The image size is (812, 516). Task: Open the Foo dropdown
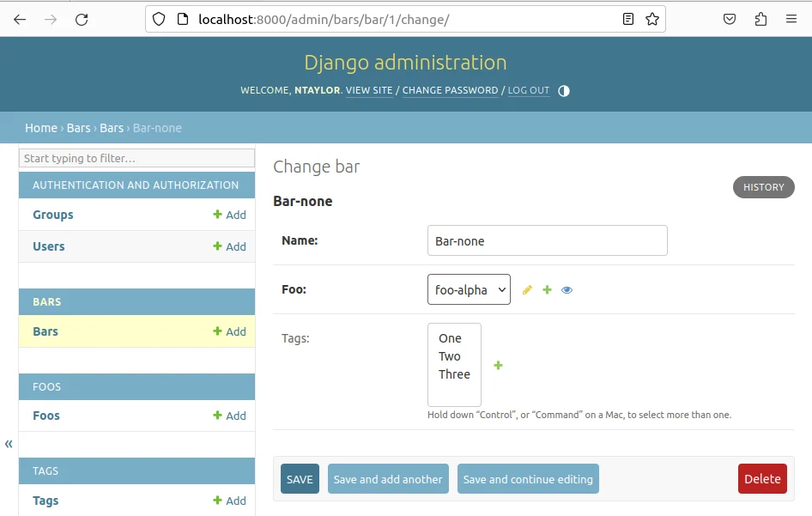469,289
